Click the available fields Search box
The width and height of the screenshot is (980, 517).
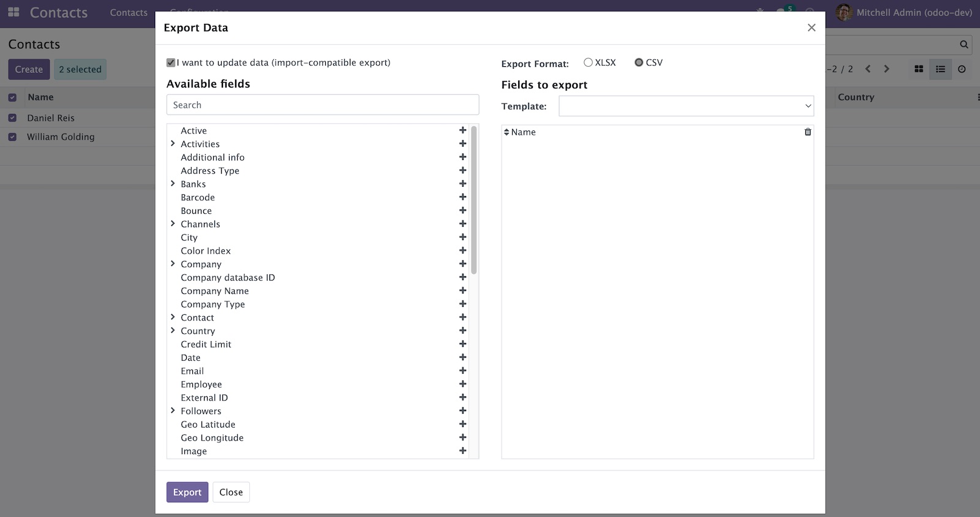coord(323,105)
